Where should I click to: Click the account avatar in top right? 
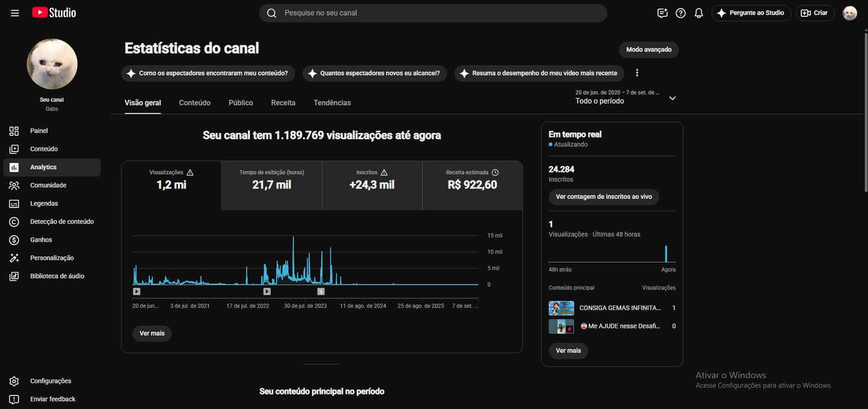(850, 13)
